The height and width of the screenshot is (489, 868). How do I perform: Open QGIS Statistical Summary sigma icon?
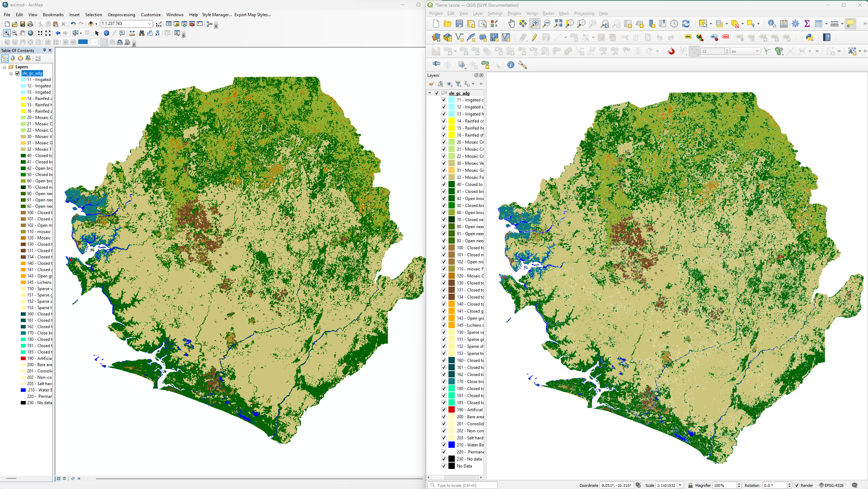click(x=807, y=24)
